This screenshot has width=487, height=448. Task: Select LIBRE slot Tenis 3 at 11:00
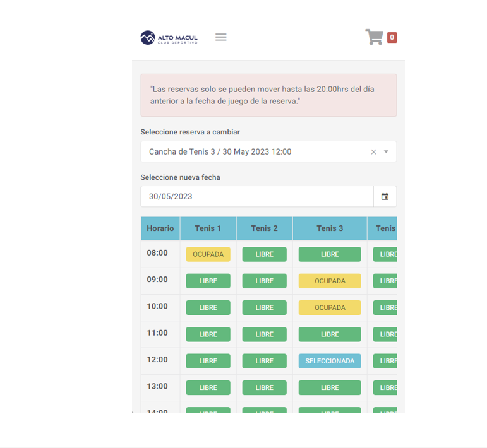330,334
